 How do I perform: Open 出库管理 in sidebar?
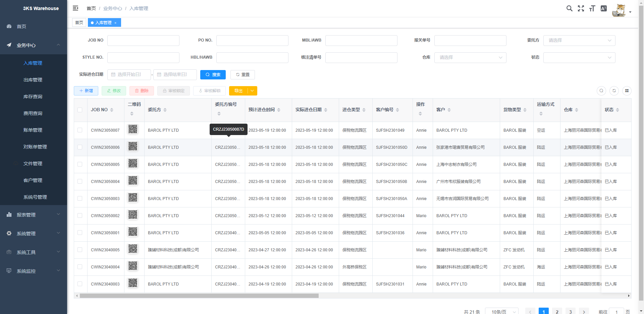[34, 80]
